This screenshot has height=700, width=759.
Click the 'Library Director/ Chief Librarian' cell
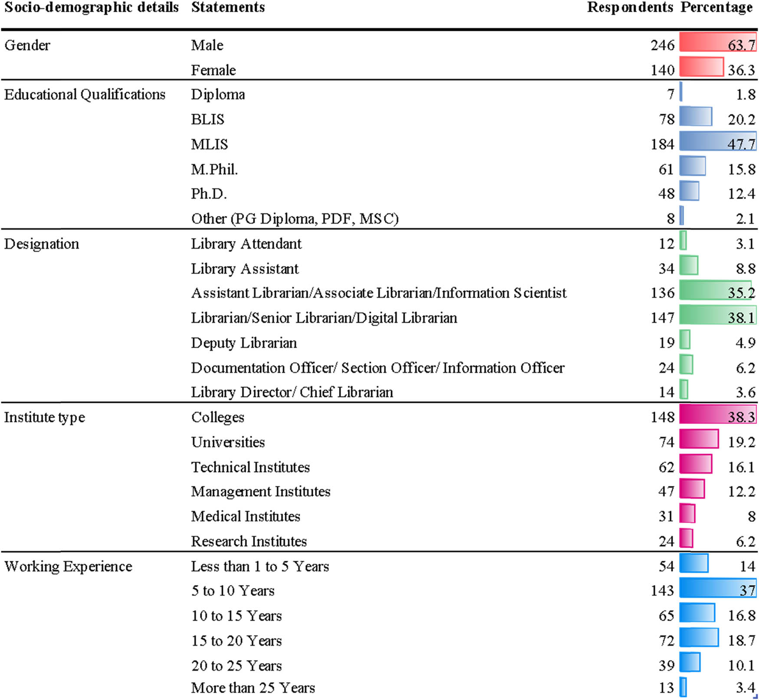[292, 392]
